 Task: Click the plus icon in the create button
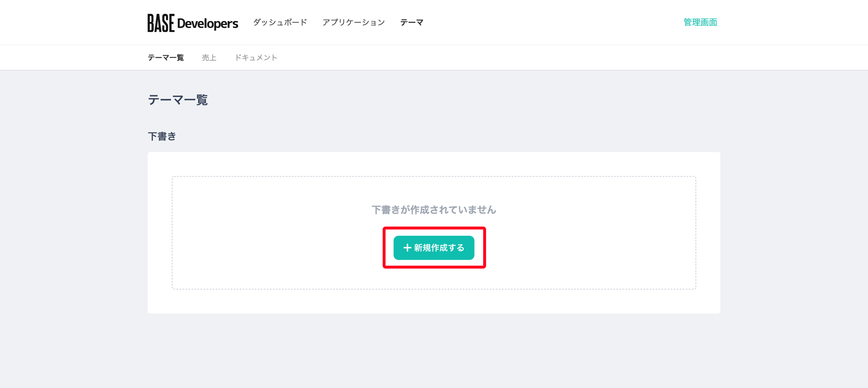click(407, 248)
